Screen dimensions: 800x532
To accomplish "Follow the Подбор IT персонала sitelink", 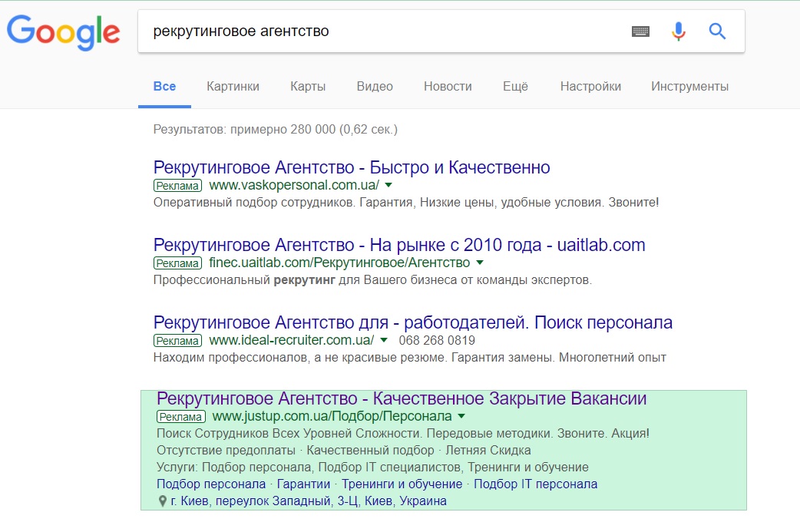I will point(535,484).
